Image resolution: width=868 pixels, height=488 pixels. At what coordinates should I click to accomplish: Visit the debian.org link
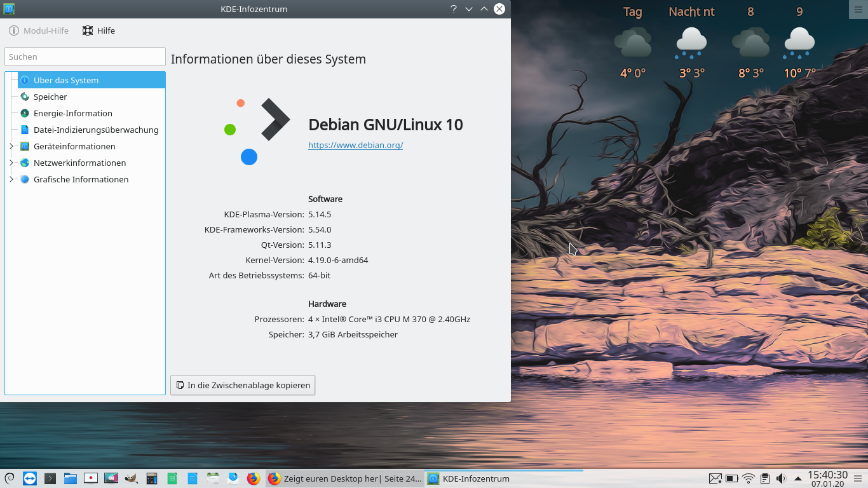pos(355,145)
